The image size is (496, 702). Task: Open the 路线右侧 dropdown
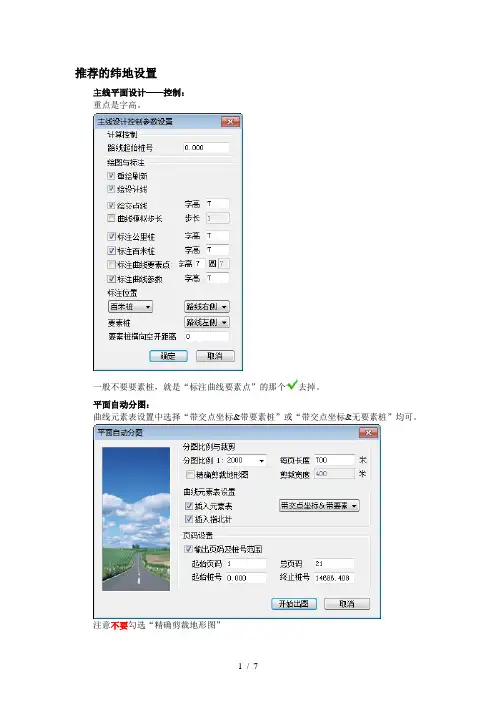point(207,307)
